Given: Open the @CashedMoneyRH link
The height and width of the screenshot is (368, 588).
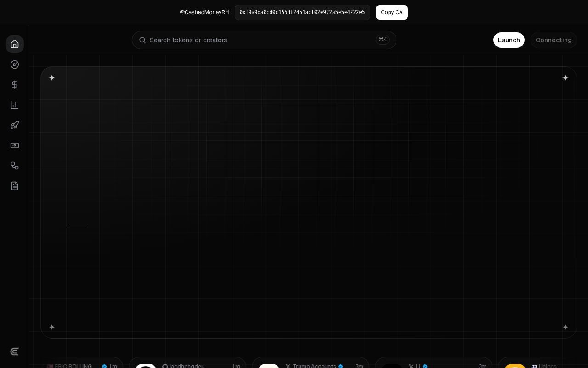Looking at the screenshot, I should coord(204,12).
